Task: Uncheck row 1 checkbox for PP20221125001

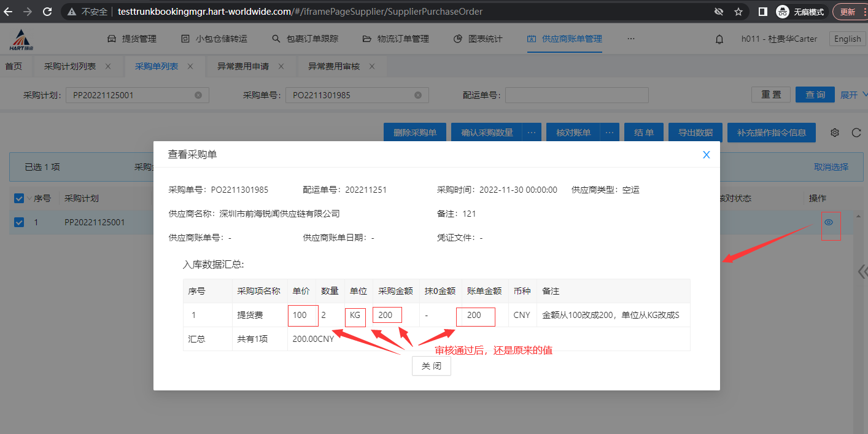Action: pos(19,222)
